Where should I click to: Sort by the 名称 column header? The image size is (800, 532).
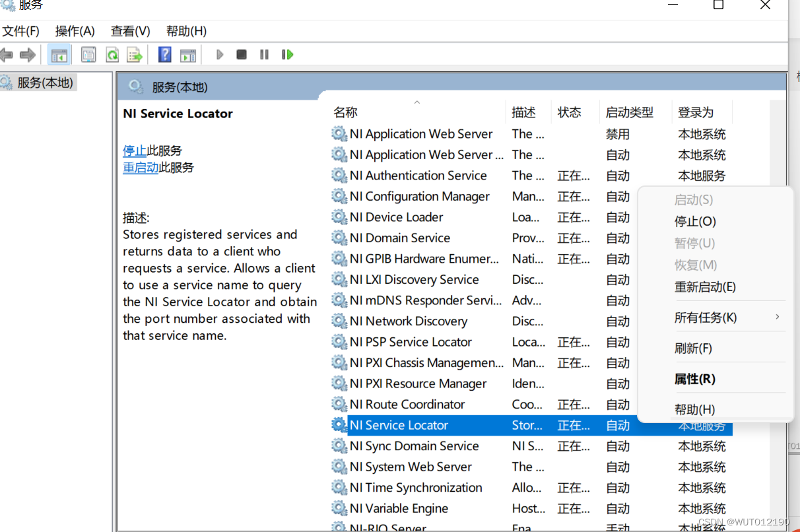(x=418, y=112)
